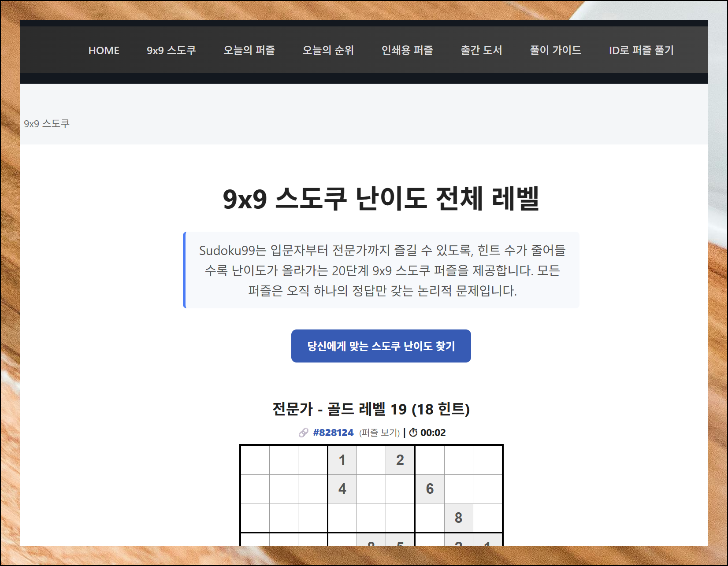Open the 9x9 스도쿠 menu item

click(x=171, y=50)
